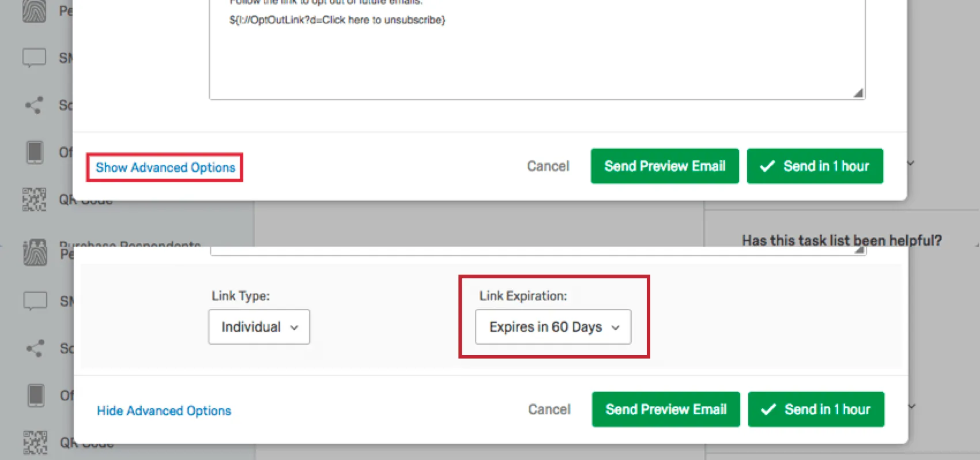Click Hide Advanced Options

click(x=164, y=410)
